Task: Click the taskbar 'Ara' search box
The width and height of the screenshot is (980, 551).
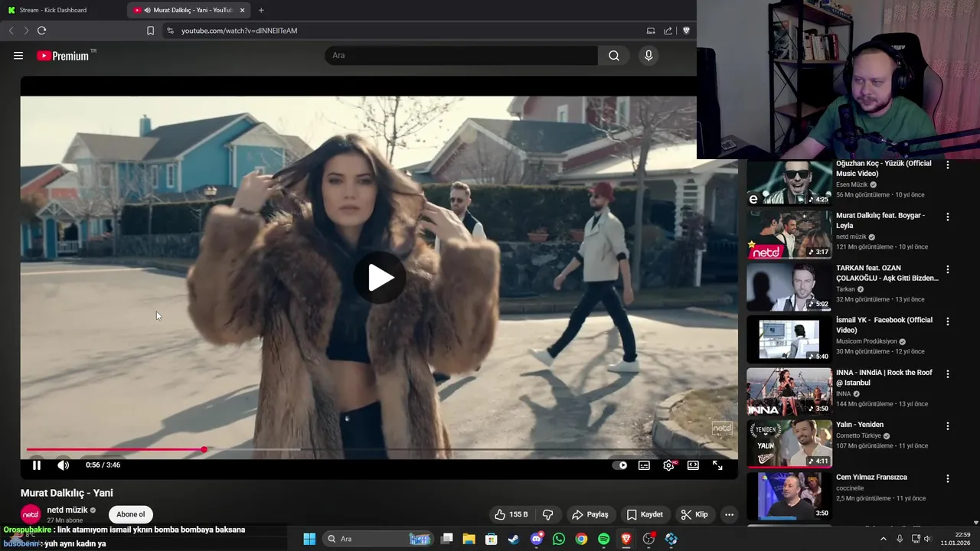Action: (379, 539)
